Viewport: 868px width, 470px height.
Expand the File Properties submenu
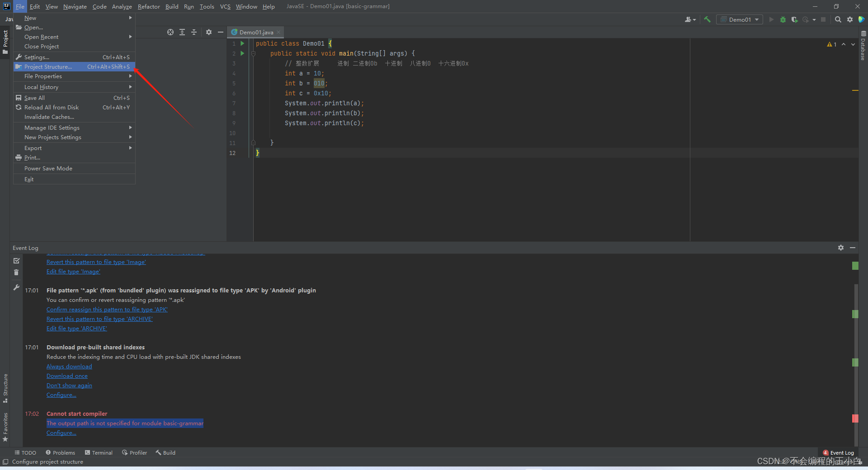point(75,76)
